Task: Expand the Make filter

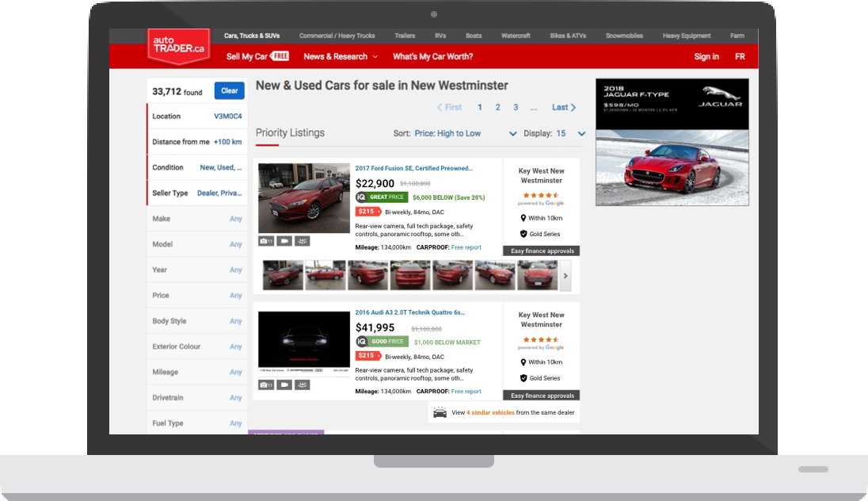Action: pyautogui.click(x=197, y=219)
